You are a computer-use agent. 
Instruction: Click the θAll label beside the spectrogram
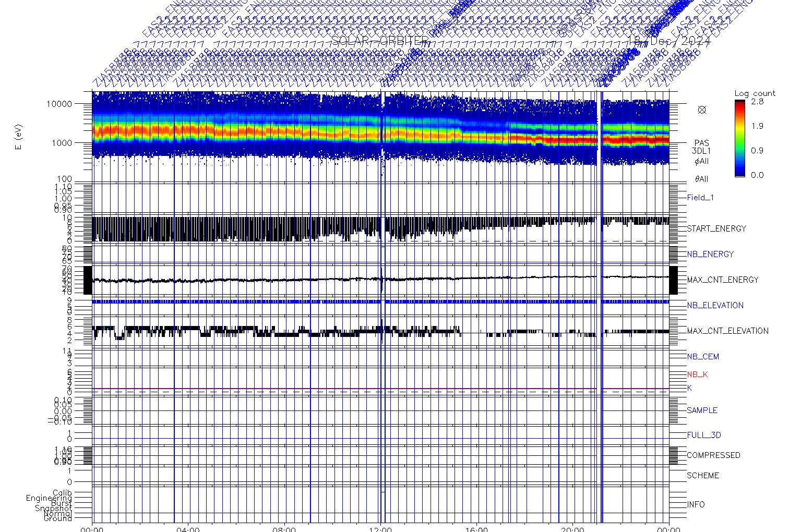[702, 179]
